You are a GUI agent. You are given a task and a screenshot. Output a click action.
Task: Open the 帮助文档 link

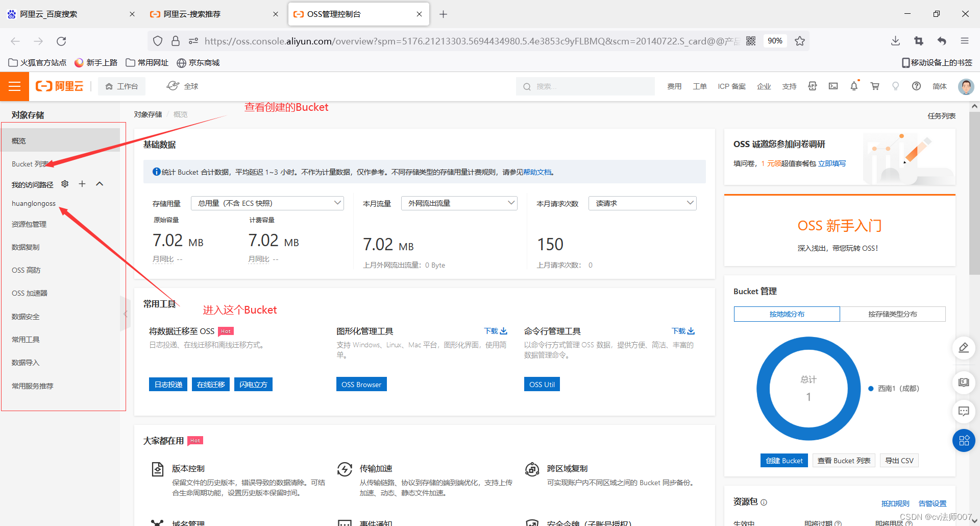point(537,173)
